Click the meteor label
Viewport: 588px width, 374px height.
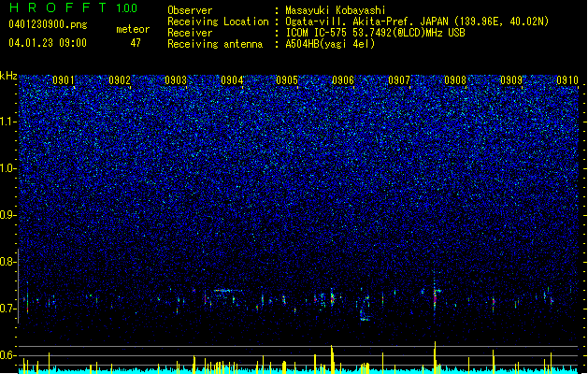133,29
